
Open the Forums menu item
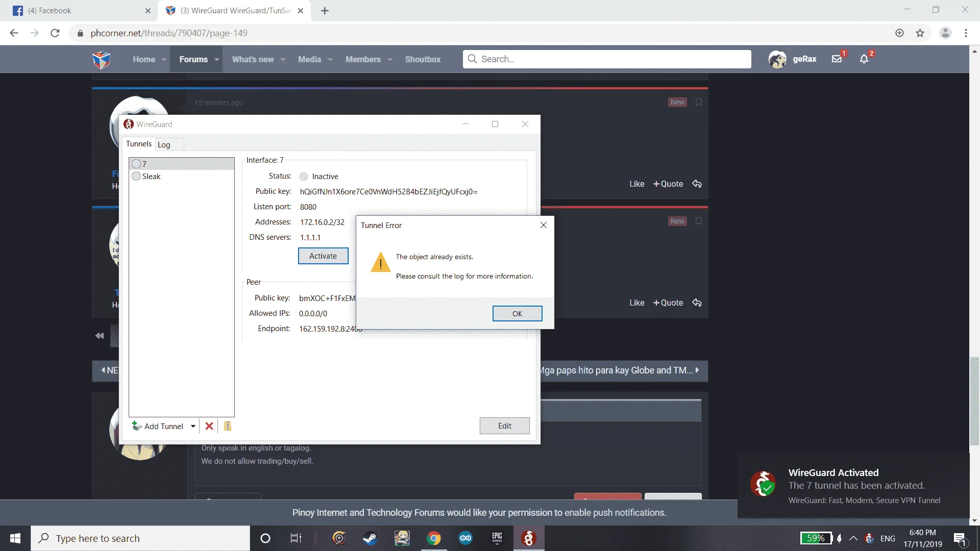(x=193, y=59)
